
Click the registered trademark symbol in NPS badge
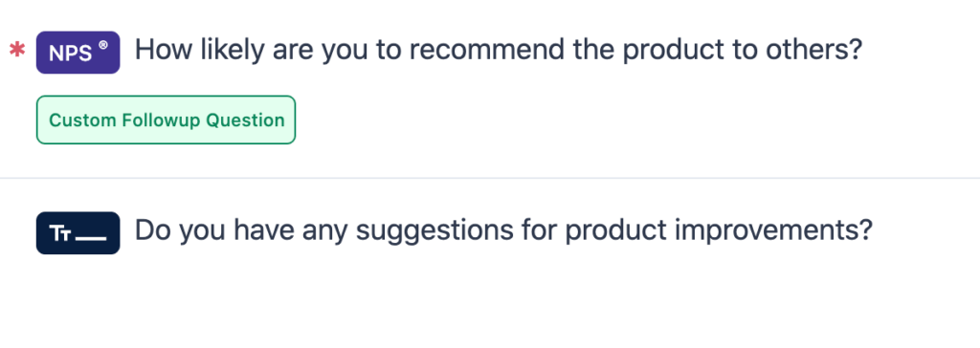tap(103, 45)
